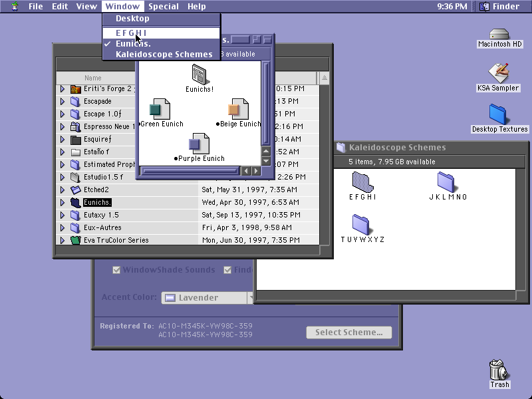Click the Esquire f folder icon

point(76,140)
